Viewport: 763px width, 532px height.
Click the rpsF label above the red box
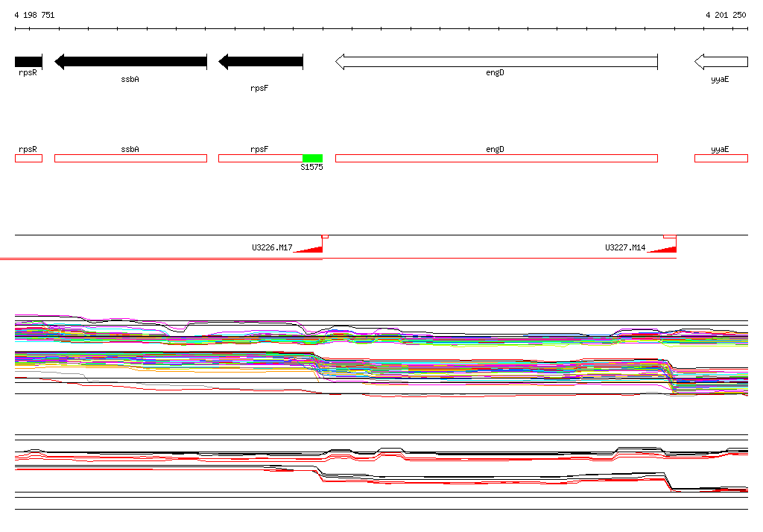point(259,150)
